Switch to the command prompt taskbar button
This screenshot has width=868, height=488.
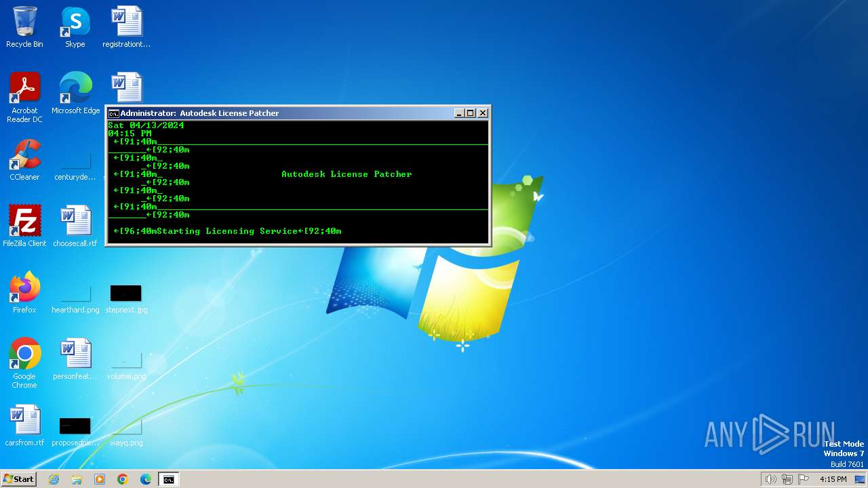[168, 479]
